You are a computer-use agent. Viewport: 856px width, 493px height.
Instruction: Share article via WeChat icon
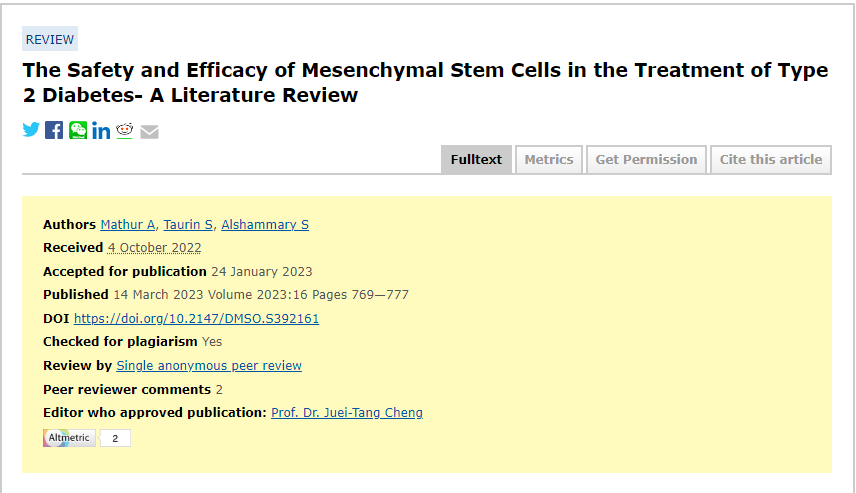coord(78,131)
